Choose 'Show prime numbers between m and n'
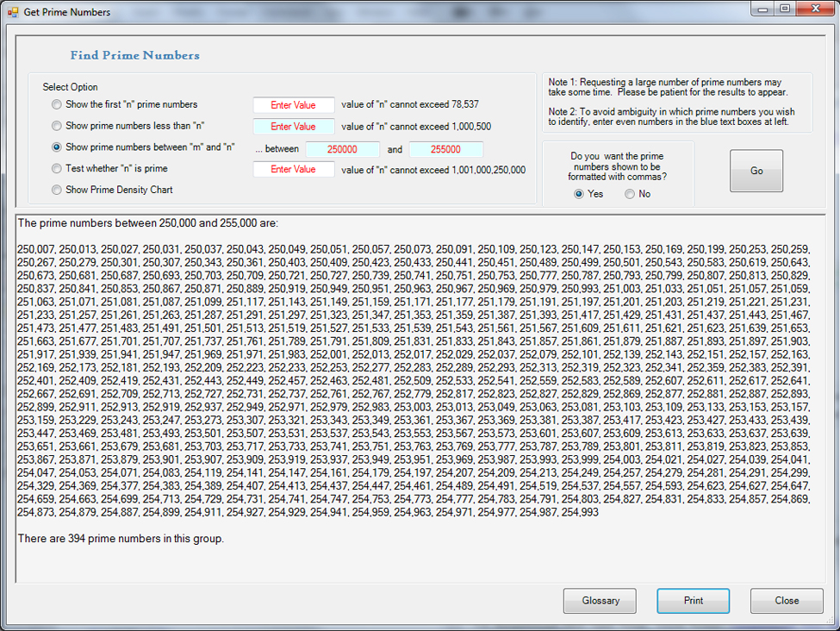 57,147
